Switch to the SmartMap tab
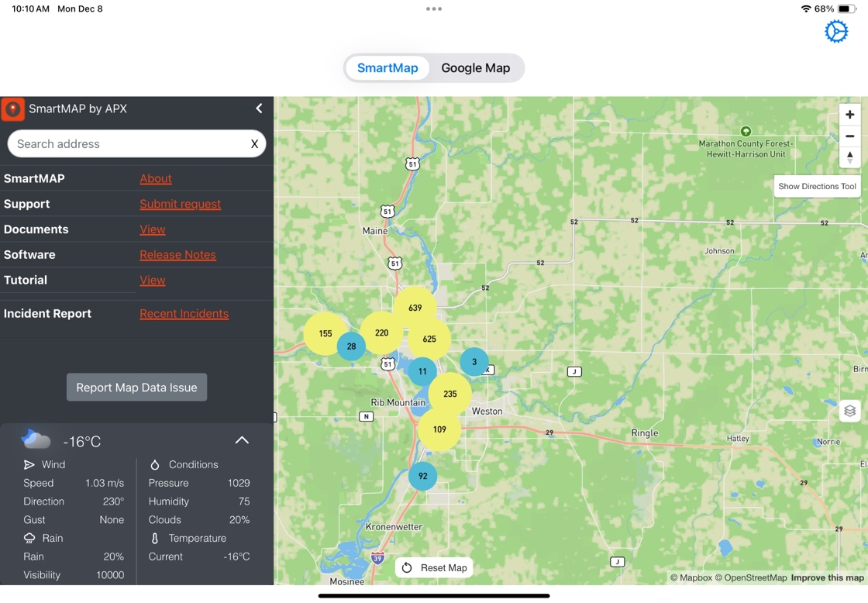Image resolution: width=868 pixels, height=603 pixels. coord(387,68)
